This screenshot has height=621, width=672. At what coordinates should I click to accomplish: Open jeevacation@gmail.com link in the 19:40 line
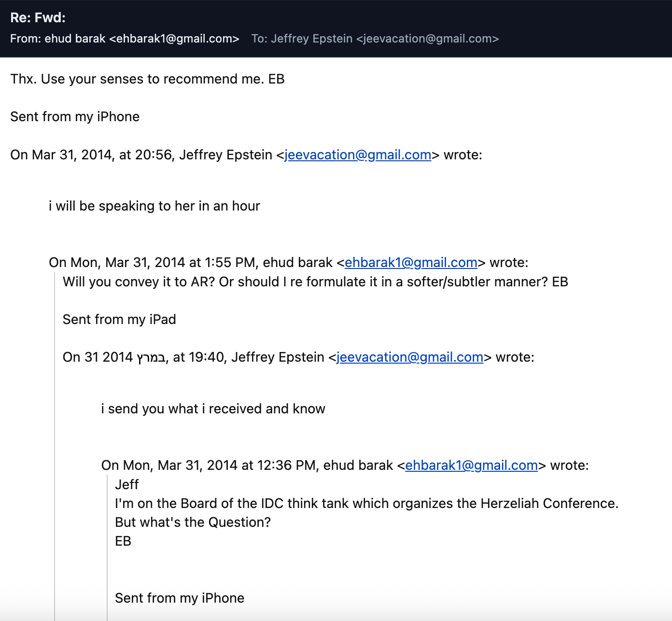point(410,357)
